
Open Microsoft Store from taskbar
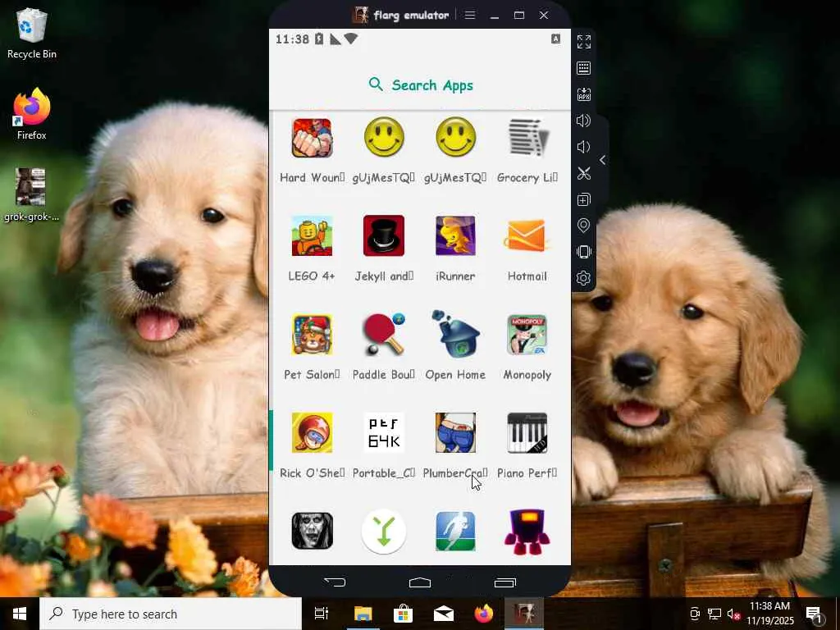click(403, 614)
